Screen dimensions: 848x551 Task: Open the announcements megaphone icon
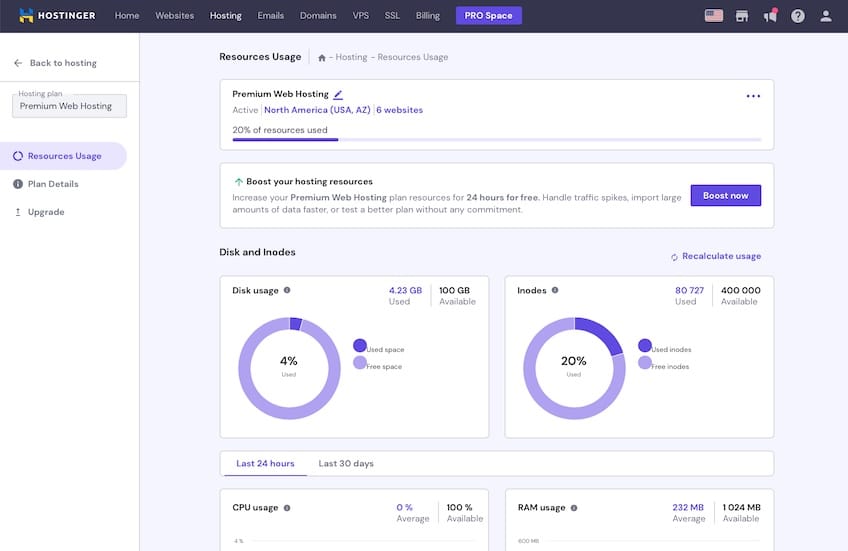pos(770,16)
